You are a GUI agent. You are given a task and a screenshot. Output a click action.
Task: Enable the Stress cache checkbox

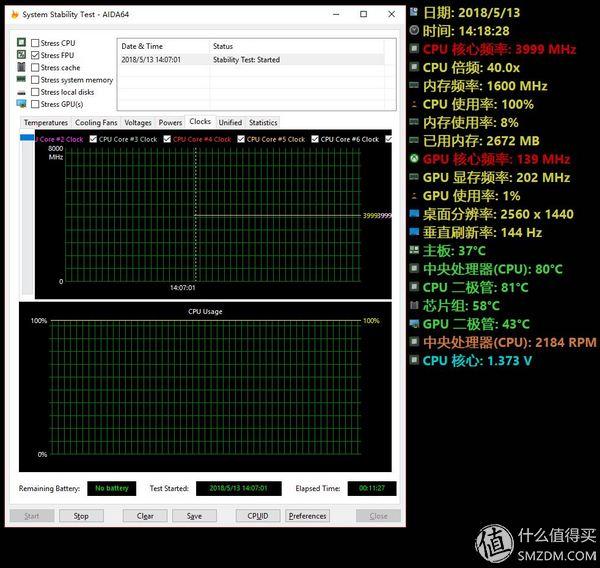pyautogui.click(x=35, y=67)
